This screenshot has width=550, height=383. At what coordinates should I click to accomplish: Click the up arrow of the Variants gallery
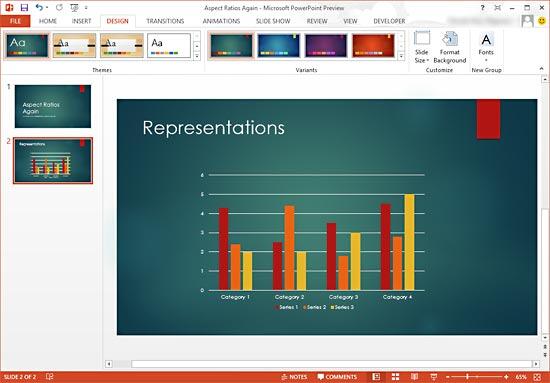[x=401, y=36]
